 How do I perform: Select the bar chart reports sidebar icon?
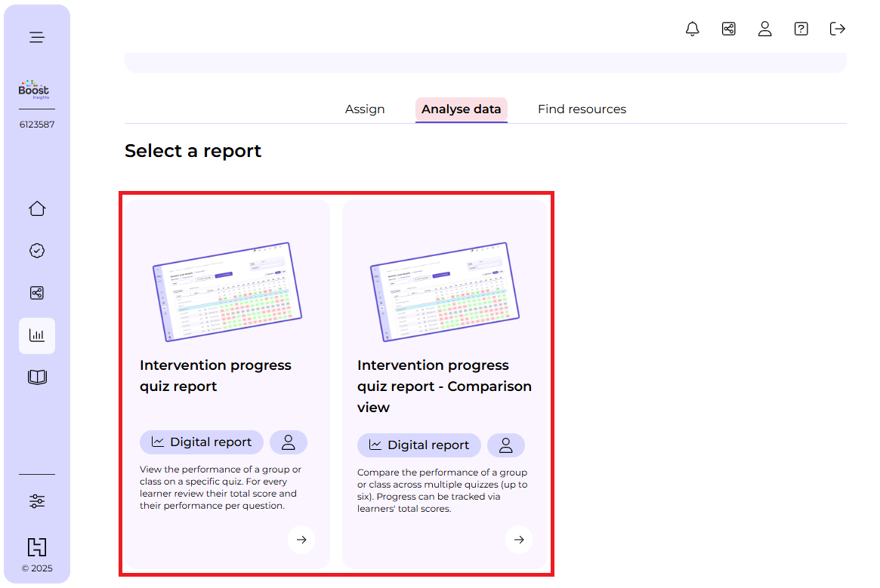pyautogui.click(x=37, y=336)
